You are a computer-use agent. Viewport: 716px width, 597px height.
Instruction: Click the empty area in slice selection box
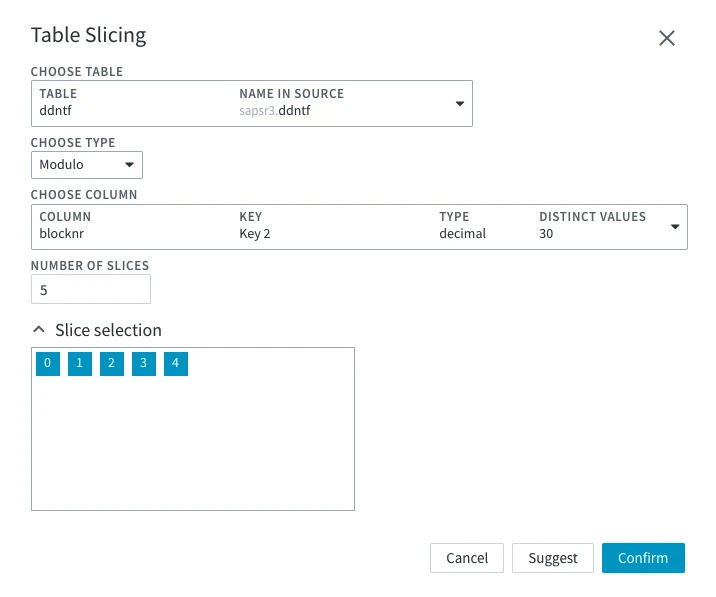(192, 450)
